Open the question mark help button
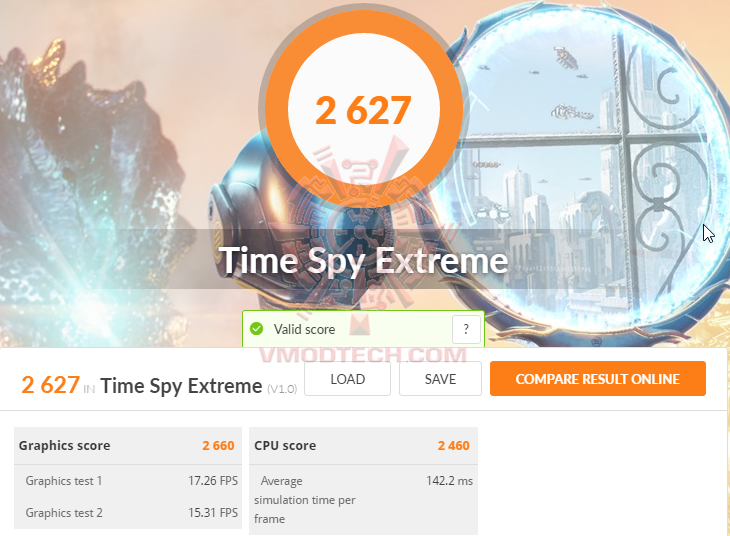The image size is (730, 536). 466,329
